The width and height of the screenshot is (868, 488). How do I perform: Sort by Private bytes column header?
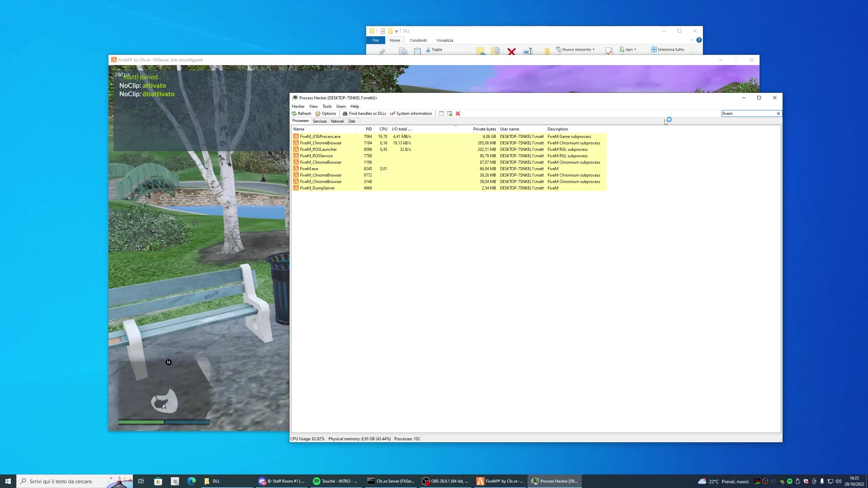coord(484,129)
